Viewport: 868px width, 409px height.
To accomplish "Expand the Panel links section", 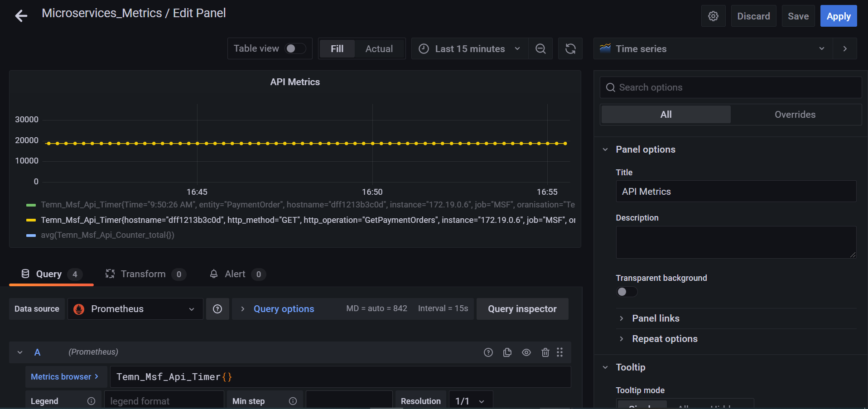I will pyautogui.click(x=655, y=318).
